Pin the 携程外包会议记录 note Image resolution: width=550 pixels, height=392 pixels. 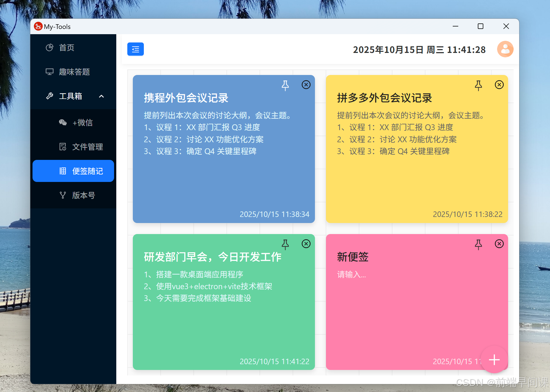(285, 85)
